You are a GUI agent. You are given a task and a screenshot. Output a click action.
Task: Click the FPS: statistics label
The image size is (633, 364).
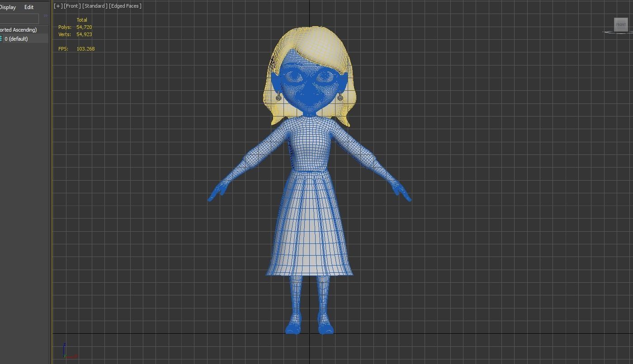tap(63, 49)
